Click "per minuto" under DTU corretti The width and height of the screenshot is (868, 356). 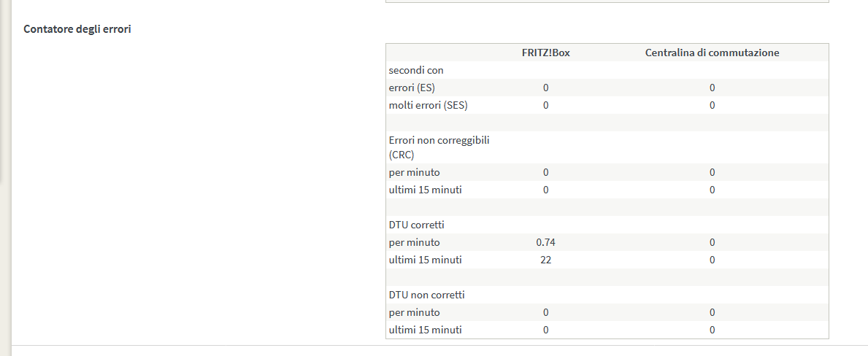click(x=414, y=242)
